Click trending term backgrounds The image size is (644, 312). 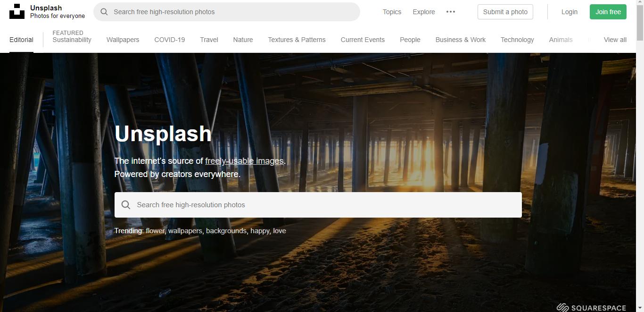tap(226, 231)
